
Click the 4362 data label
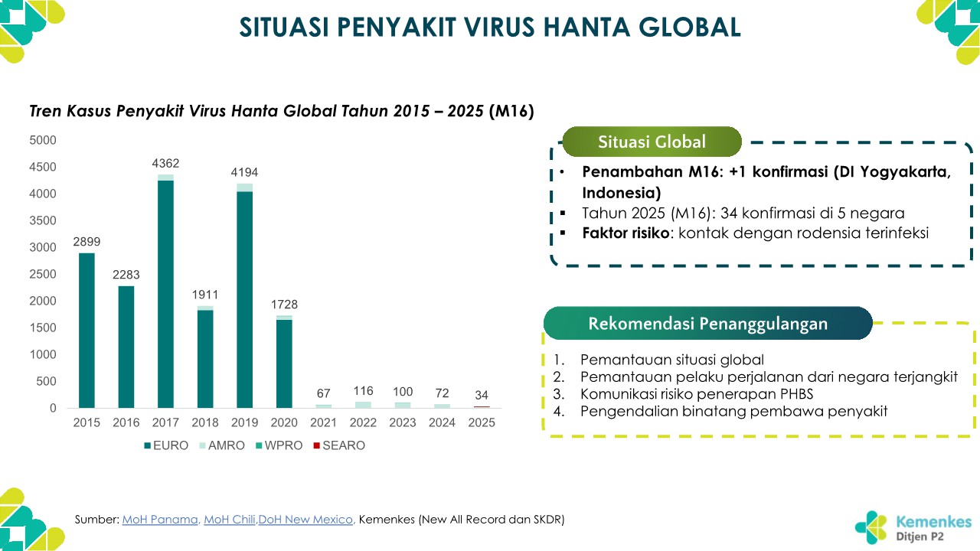tap(165, 163)
